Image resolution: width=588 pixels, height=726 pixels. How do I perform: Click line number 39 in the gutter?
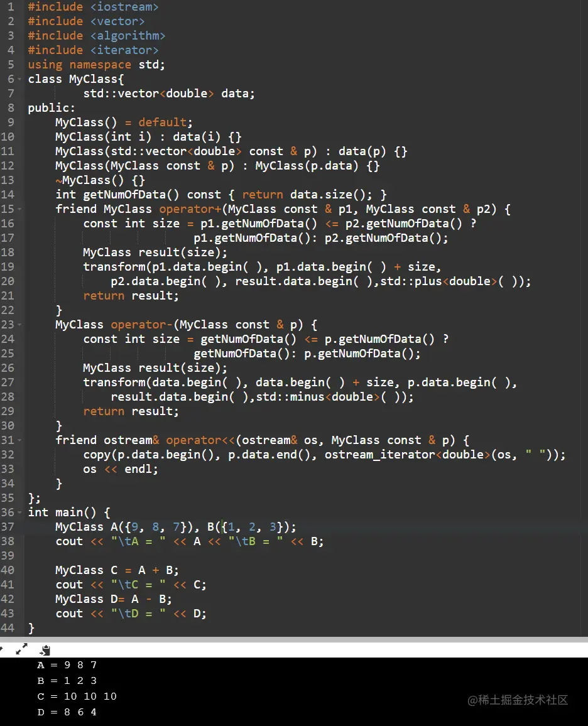pyautogui.click(x=8, y=556)
